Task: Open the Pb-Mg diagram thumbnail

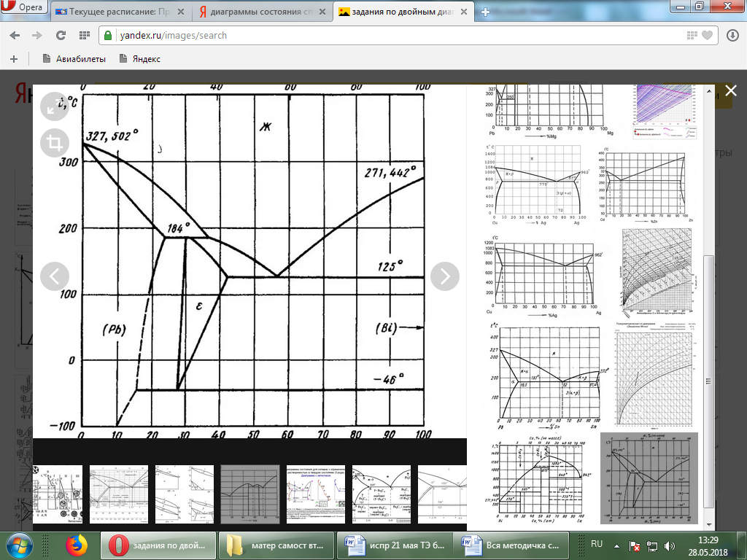Action: pyautogui.click(x=550, y=112)
